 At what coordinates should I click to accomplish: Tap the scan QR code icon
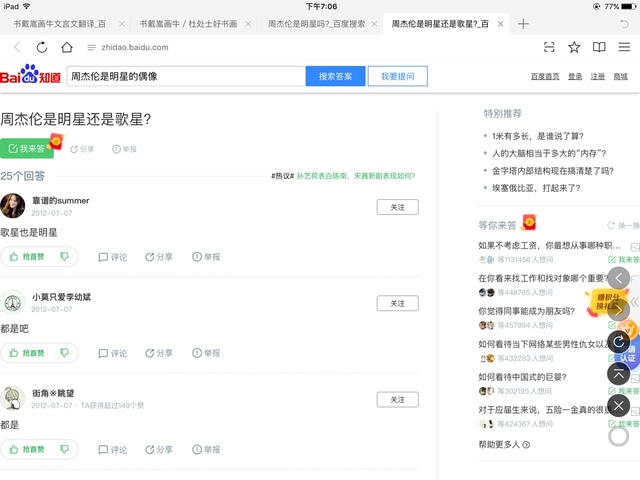click(x=549, y=47)
